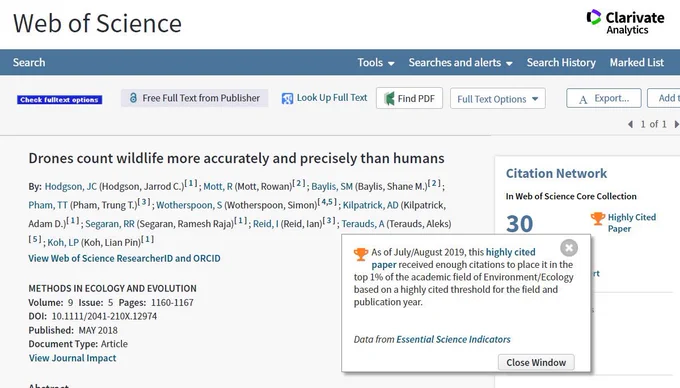
Task: Click the Clarivate Analytics logo
Action: click(625, 22)
